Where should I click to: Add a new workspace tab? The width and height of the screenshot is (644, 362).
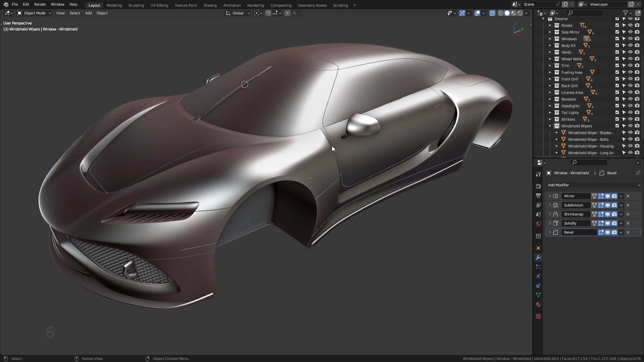355,5
